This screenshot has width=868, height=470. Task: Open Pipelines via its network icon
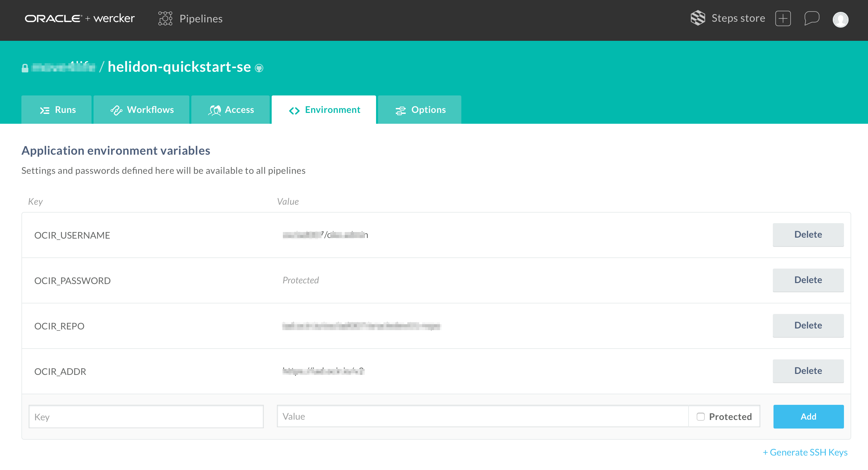click(165, 18)
